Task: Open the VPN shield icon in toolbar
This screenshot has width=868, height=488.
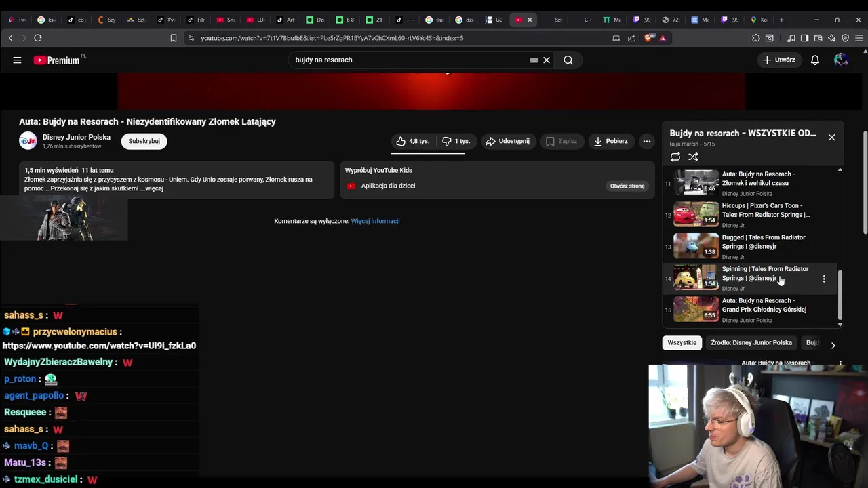Action: (x=845, y=38)
